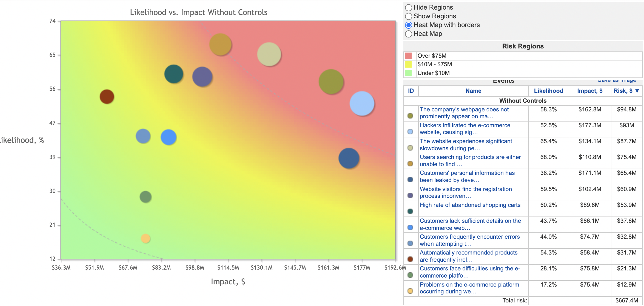Sort table by Risk, $ column arrow
644x306 pixels.
pos(637,91)
